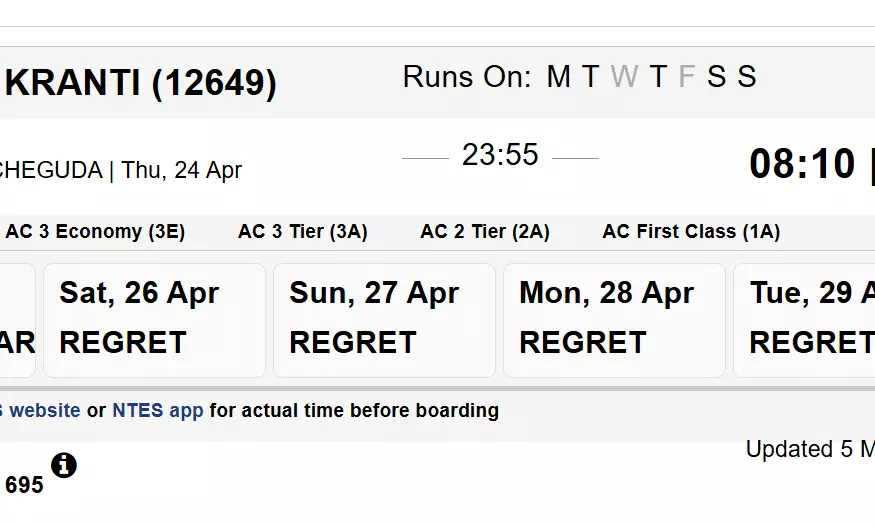
Task: Click the 23:55 journey duration
Action: [x=500, y=155]
